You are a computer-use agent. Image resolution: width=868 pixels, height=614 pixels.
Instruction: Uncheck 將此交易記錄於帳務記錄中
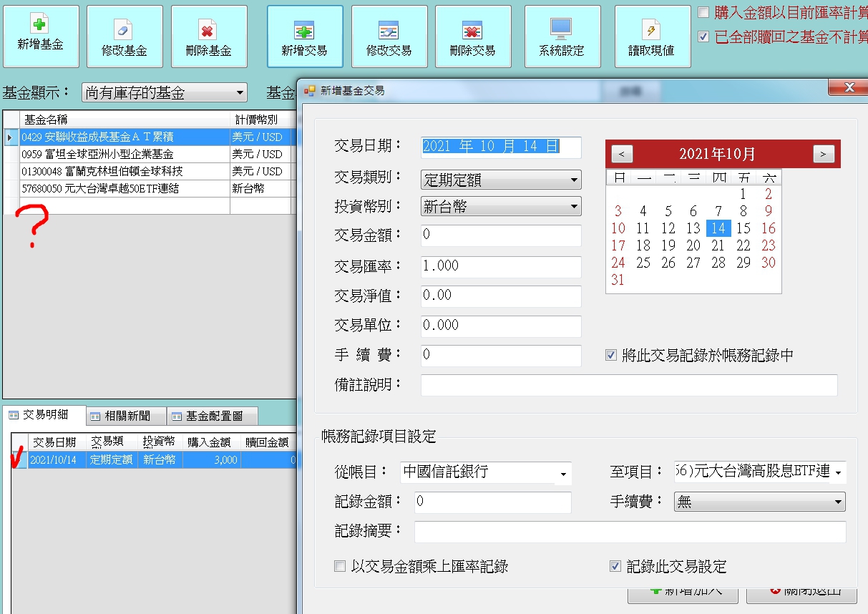(x=611, y=355)
